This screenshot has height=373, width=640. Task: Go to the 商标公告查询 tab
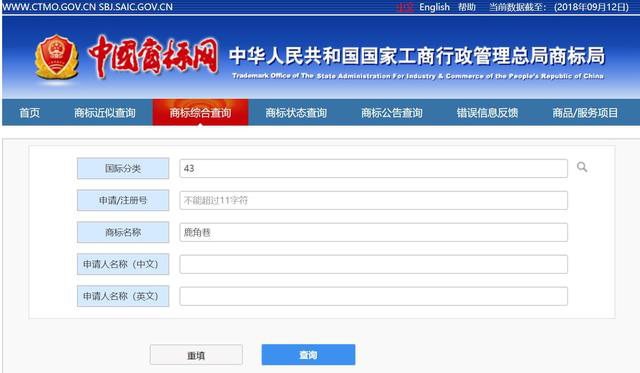click(x=391, y=113)
